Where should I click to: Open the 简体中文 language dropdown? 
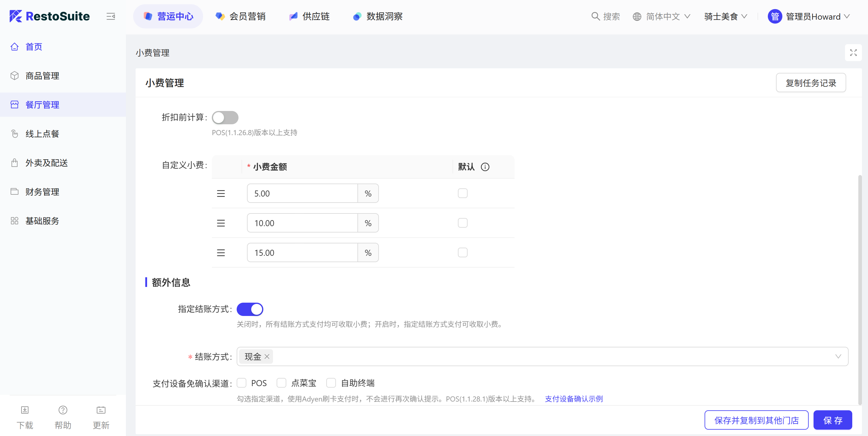tap(662, 17)
